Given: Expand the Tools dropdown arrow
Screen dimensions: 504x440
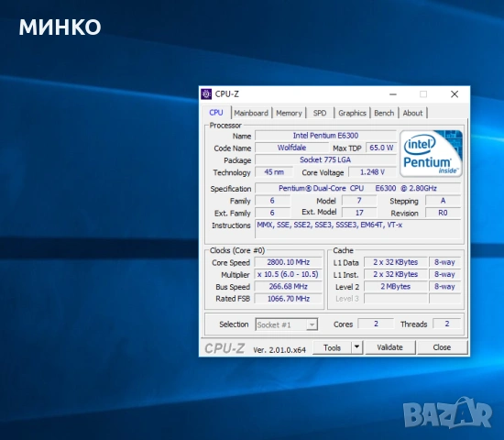Looking at the screenshot, I should coord(356,347).
